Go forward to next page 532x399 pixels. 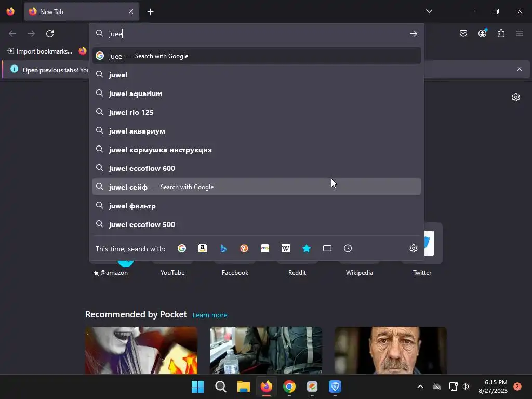31,34
